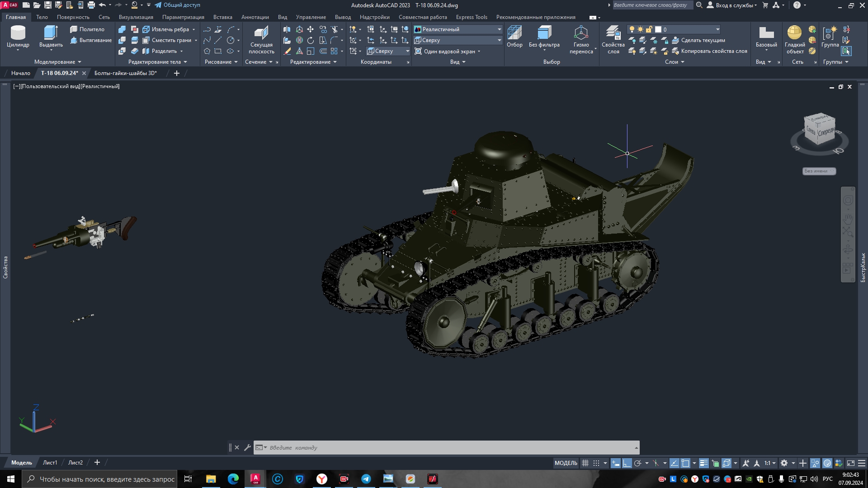Click the Smooth object (Гладкий объект) icon
The height and width of the screenshot is (488, 868).
click(x=795, y=40)
